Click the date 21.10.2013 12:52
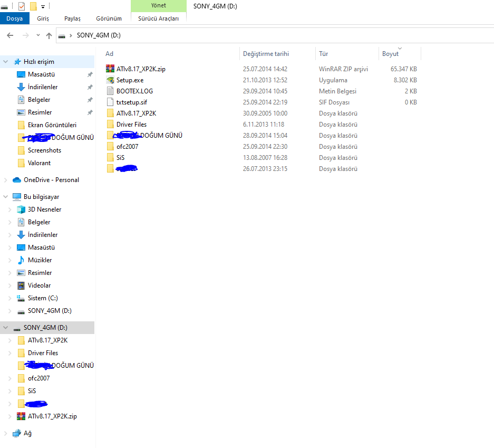This screenshot has height=448, width=494. [x=265, y=80]
